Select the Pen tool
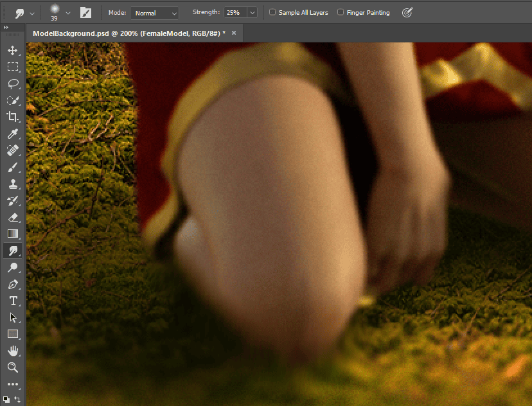The image size is (532, 406). [x=12, y=284]
